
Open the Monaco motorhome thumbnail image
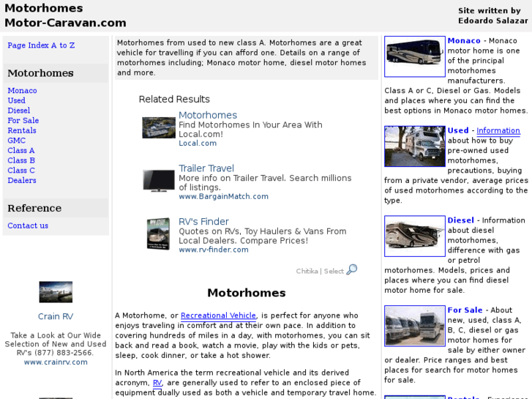pos(415,56)
